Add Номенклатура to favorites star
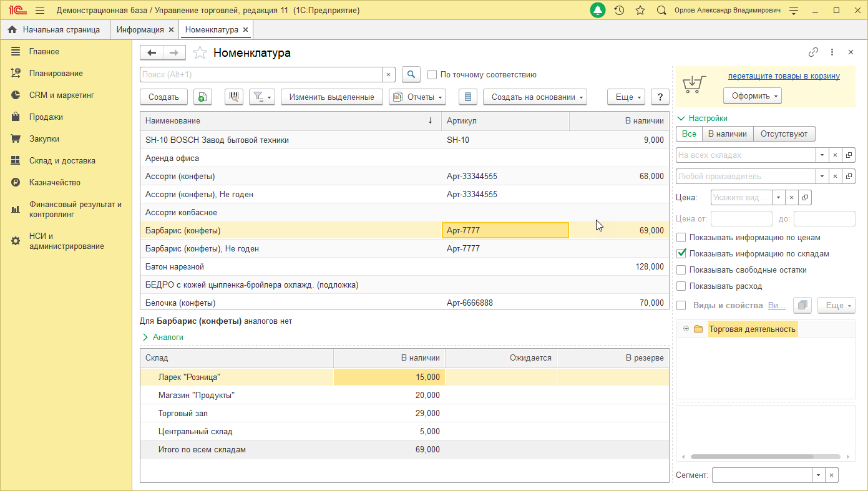Viewport: 868px width, 491px height. (200, 53)
